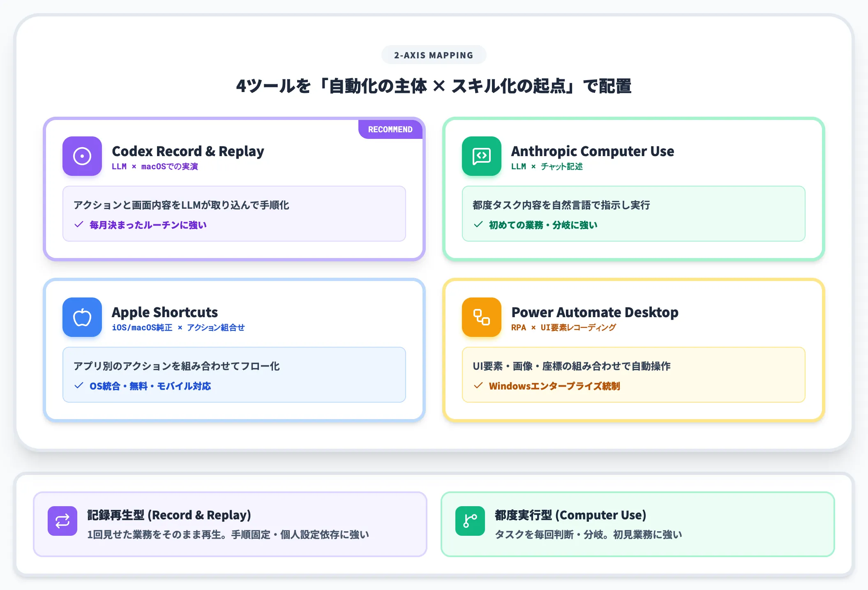Click main heading 4ツールを「自動化の主体 × スキル化の起点」で配置
Screen dimensions: 868x590
[x=434, y=86]
